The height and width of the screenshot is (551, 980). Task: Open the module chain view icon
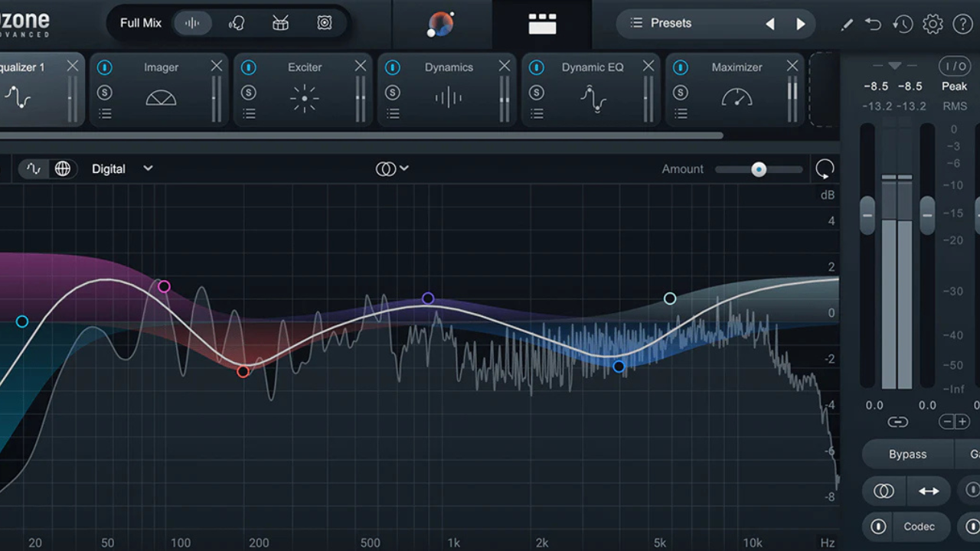(542, 24)
